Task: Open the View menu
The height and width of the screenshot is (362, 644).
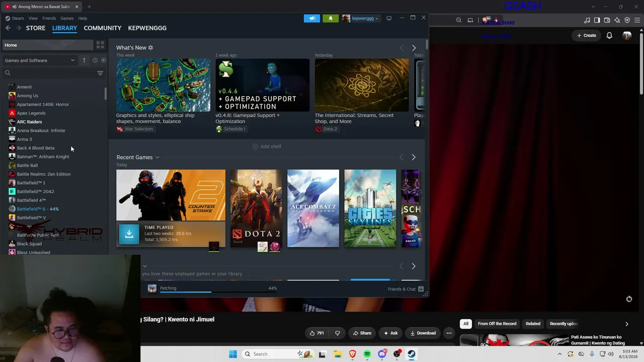Action: click(x=33, y=18)
